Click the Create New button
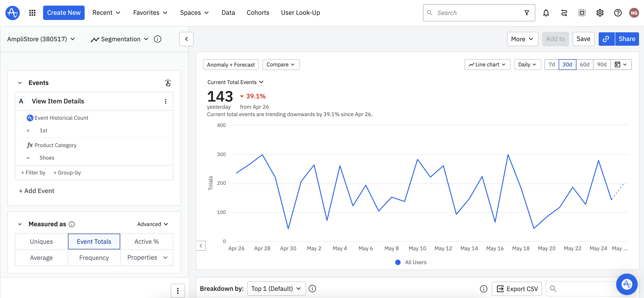 (64, 13)
